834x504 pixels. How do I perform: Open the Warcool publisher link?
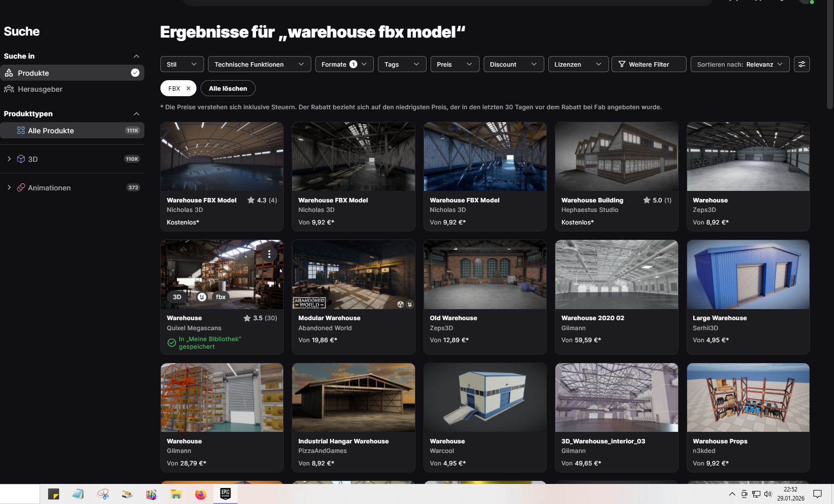point(442,451)
